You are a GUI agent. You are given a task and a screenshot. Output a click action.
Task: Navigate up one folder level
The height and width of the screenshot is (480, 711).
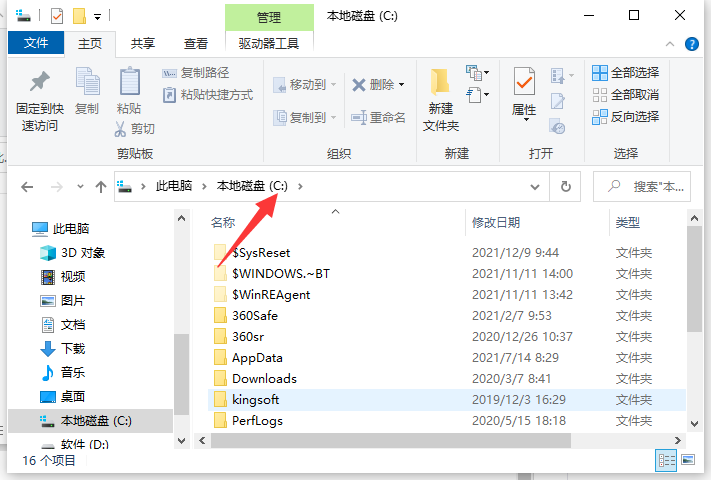[100, 186]
